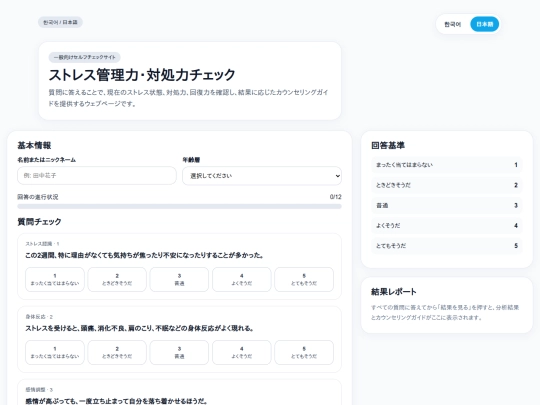Click the よくそうだ row in 回答基準

click(x=447, y=226)
